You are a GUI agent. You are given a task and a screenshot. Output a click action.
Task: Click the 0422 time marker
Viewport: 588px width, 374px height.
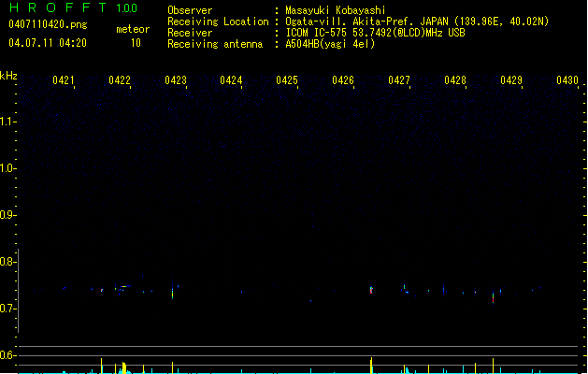120,80
